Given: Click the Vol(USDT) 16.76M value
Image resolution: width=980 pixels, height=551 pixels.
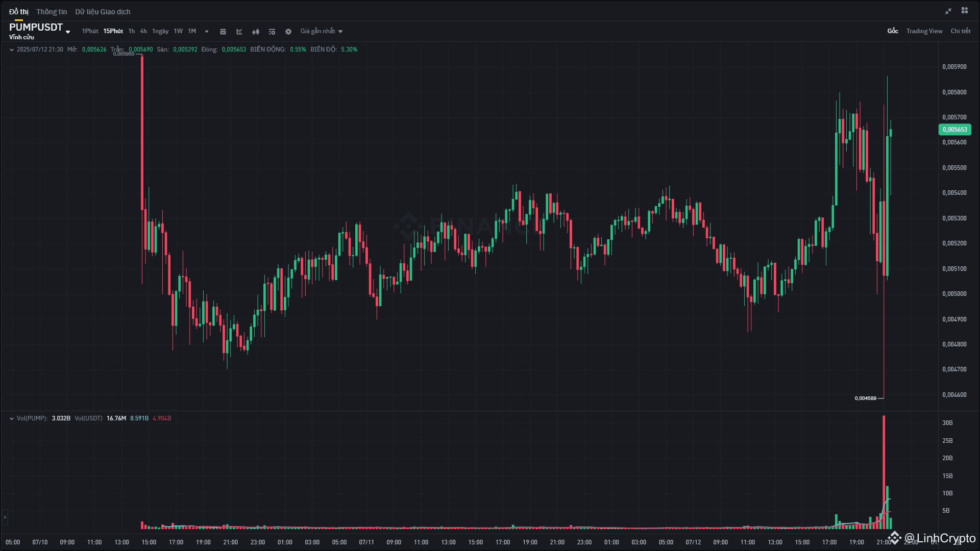Looking at the screenshot, I should (116, 418).
